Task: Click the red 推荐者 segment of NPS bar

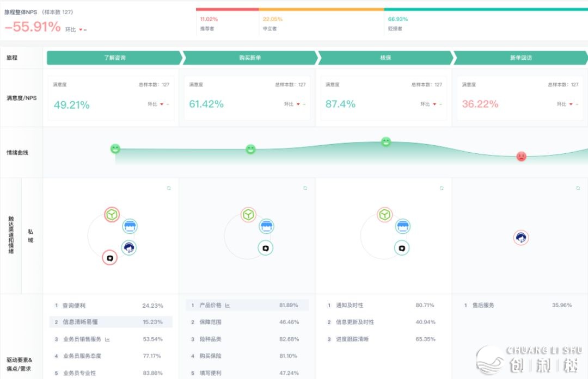Action: (x=227, y=9)
